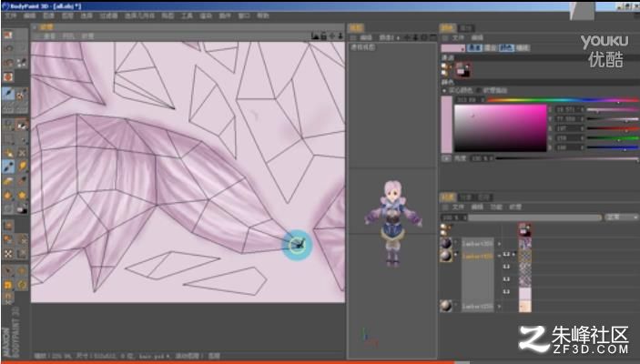Click the solid pink layer thumbnail

pos(525,293)
